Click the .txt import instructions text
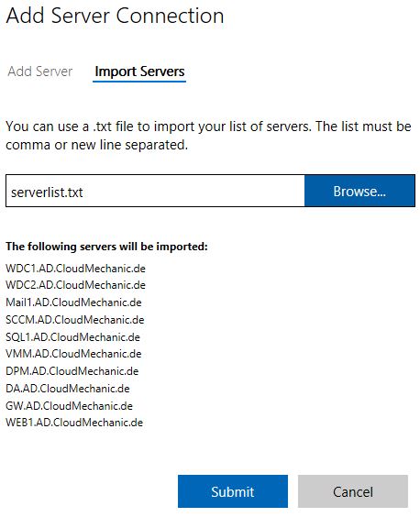This screenshot has width=420, height=517. (208, 135)
